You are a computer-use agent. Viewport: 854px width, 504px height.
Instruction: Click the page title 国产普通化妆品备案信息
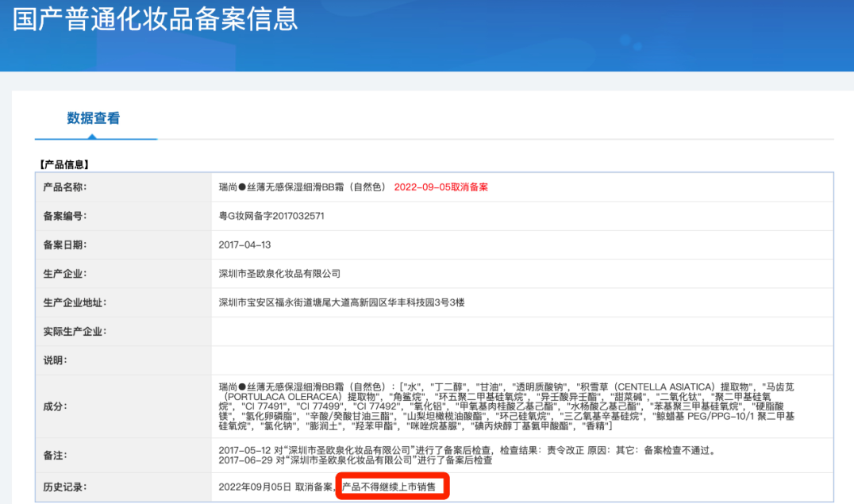[156, 19]
